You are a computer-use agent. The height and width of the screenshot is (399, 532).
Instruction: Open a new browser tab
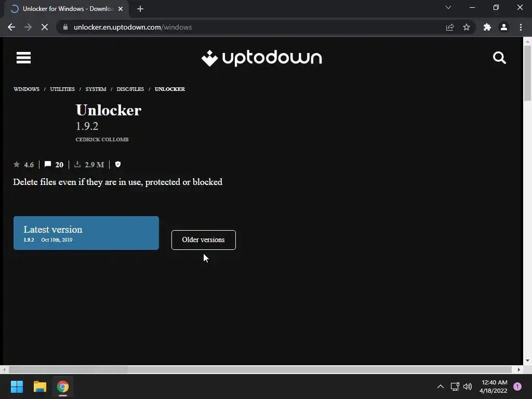(x=140, y=9)
